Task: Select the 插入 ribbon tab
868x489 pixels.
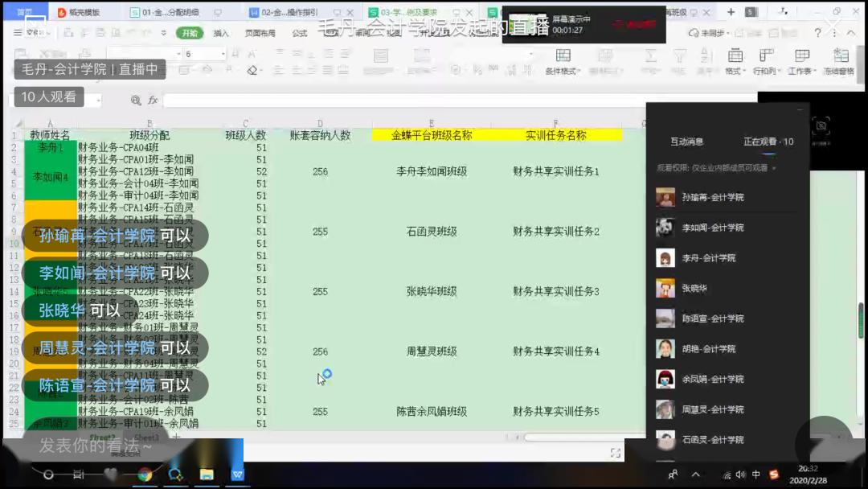Action: pyautogui.click(x=221, y=33)
